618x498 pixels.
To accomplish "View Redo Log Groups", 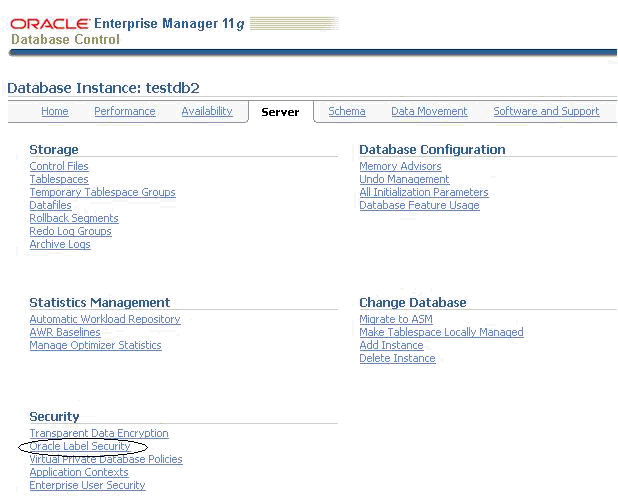I will pos(71,231).
